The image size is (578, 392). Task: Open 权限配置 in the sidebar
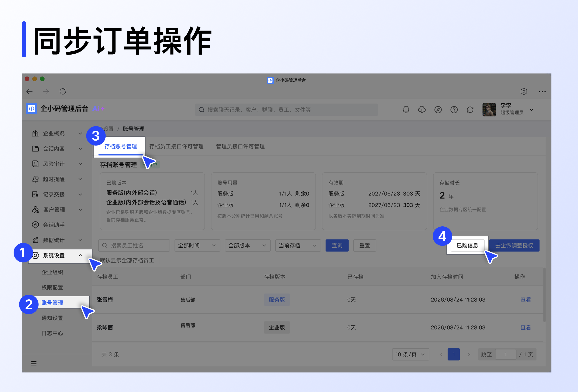click(52, 288)
